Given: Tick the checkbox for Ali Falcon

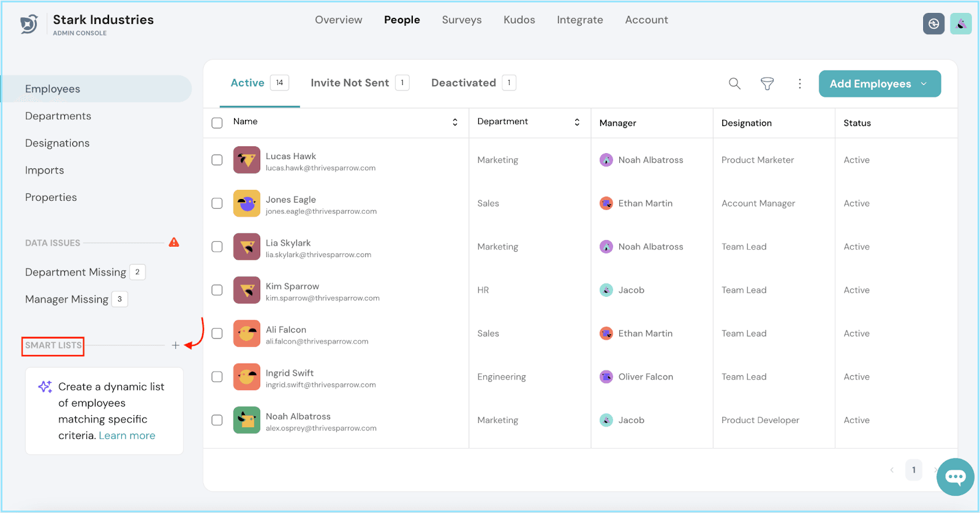Looking at the screenshot, I should pyautogui.click(x=217, y=334).
